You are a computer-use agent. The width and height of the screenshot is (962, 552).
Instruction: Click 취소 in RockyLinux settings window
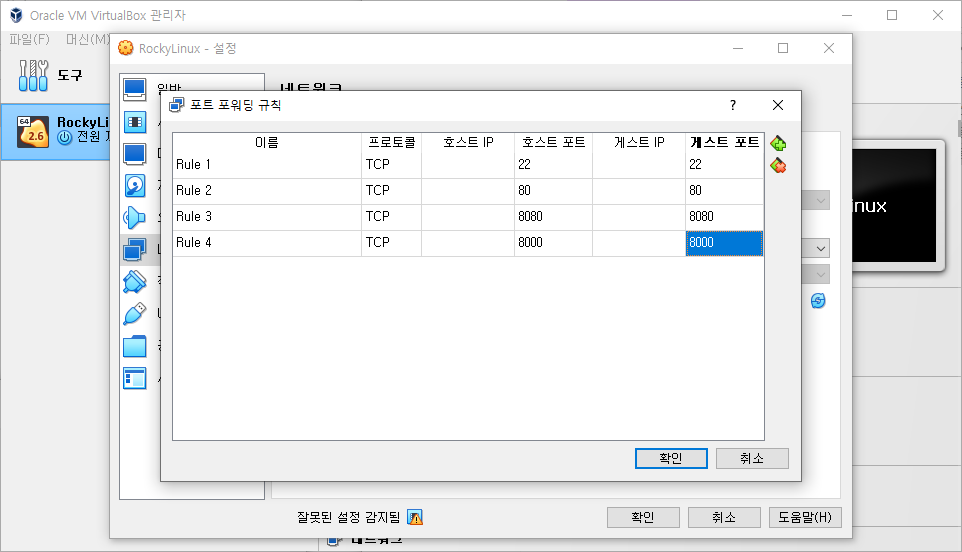coord(724,517)
